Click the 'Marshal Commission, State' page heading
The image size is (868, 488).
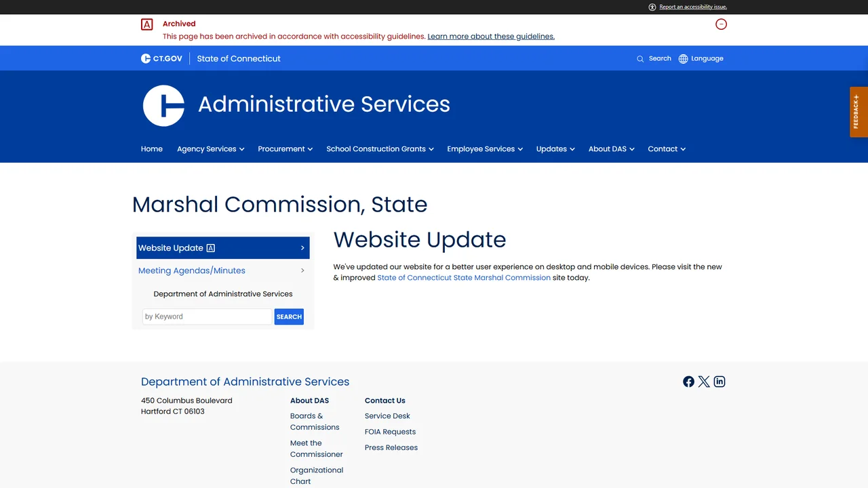tap(279, 205)
